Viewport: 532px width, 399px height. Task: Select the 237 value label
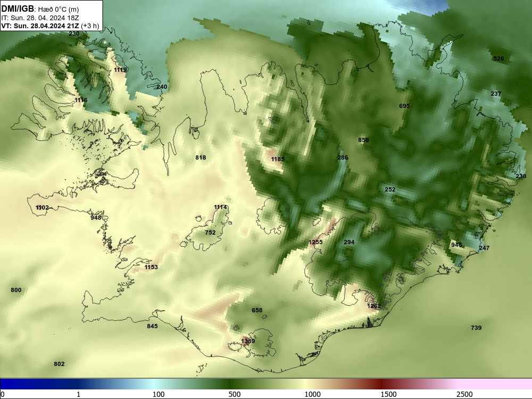(496, 94)
